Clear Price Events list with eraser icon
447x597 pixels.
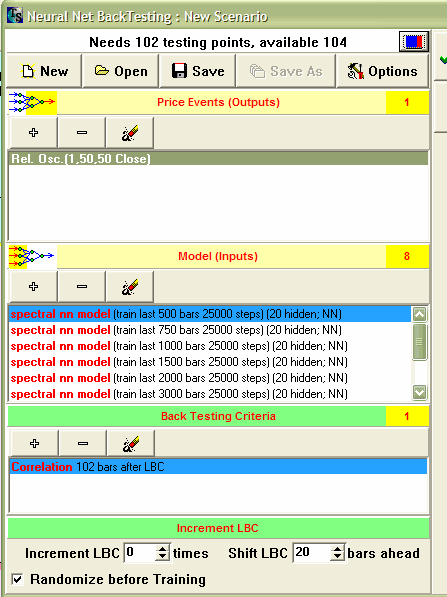pos(130,132)
